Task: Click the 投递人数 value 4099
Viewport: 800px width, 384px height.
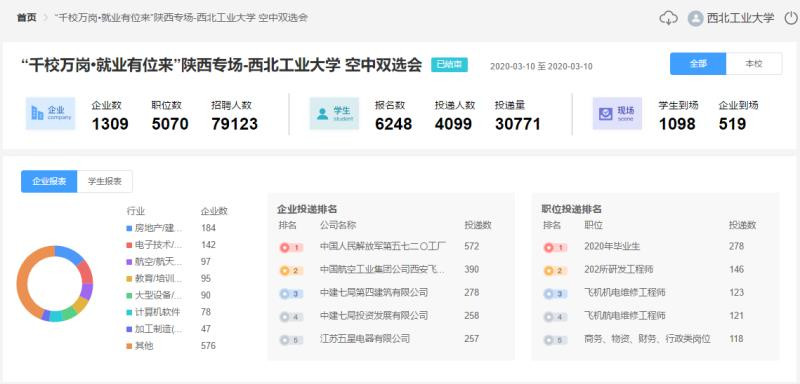Action: pyautogui.click(x=453, y=124)
